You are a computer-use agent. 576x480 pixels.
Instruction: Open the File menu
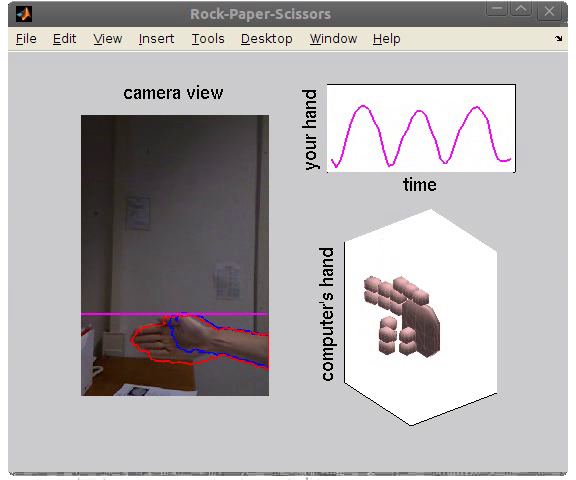pyautogui.click(x=26, y=39)
